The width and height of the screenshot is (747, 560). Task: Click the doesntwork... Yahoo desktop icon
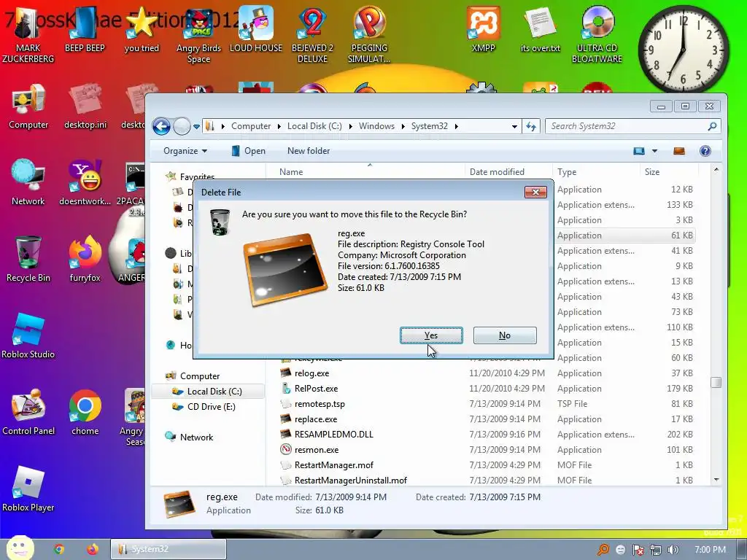85,183
